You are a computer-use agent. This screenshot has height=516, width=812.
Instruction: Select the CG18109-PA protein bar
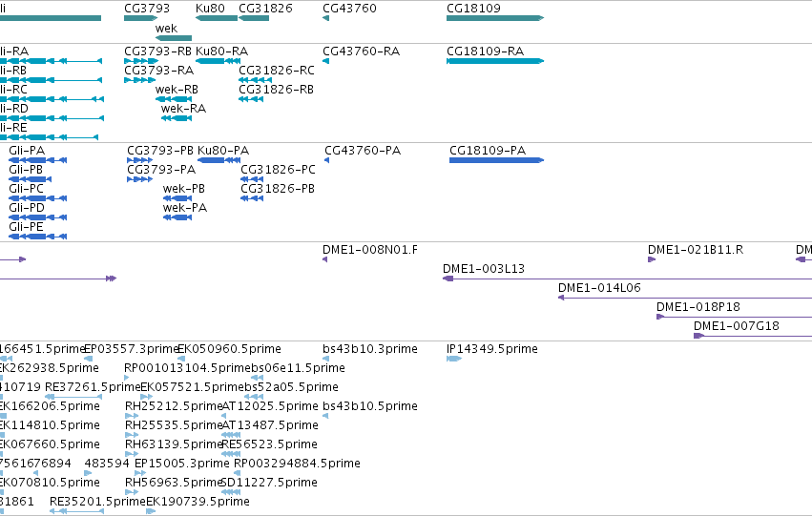tap(496, 160)
